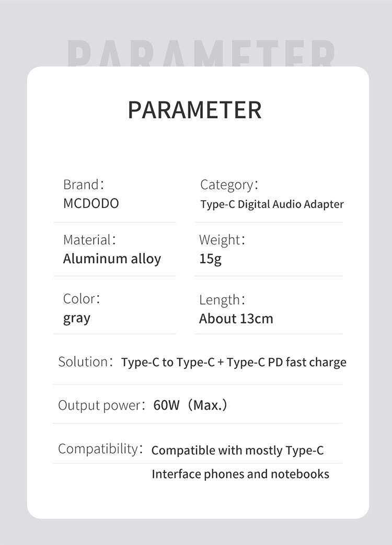This screenshot has width=392, height=545.
Task: Select the Compatible with mostly Type-C line
Action: pos(237,450)
